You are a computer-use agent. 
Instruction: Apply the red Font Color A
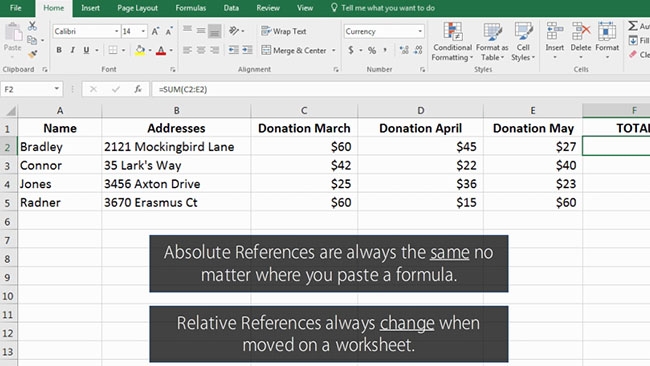161,51
